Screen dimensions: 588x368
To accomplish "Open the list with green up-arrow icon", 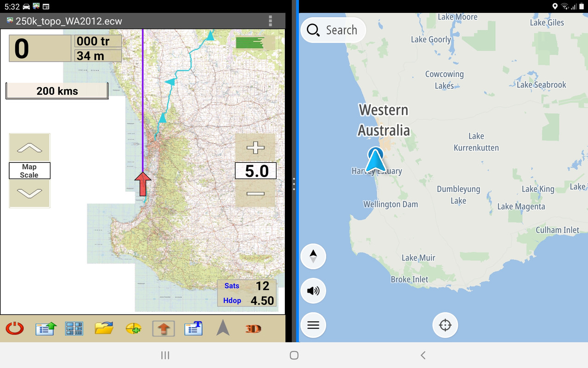I will (x=46, y=328).
